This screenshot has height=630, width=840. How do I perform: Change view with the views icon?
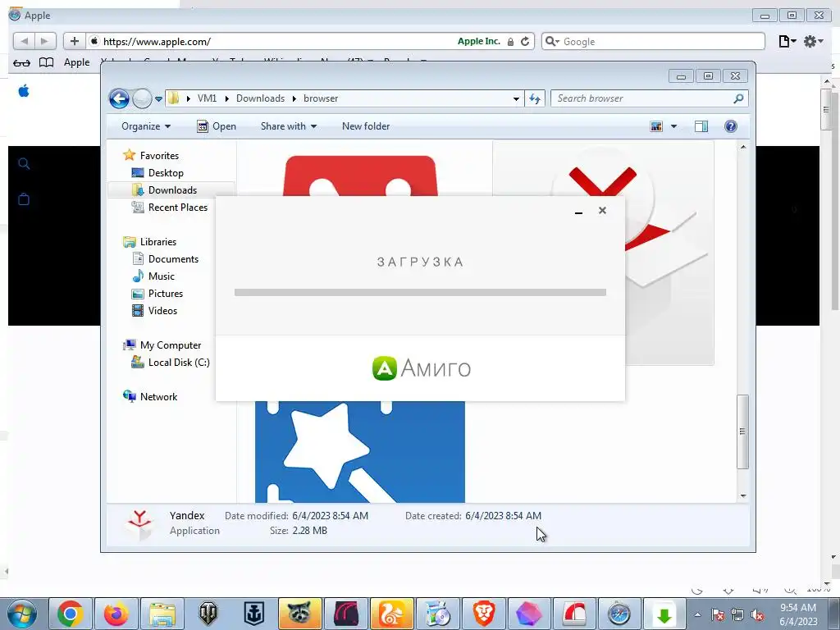click(656, 126)
